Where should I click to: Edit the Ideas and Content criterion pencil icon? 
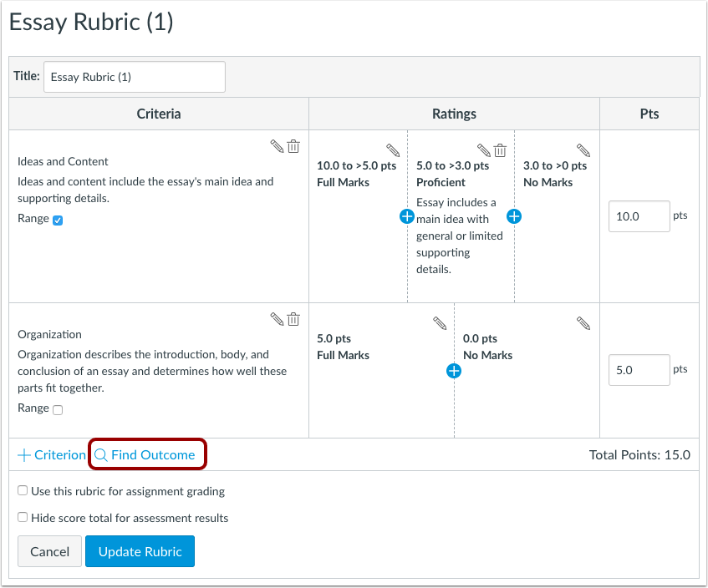click(277, 146)
